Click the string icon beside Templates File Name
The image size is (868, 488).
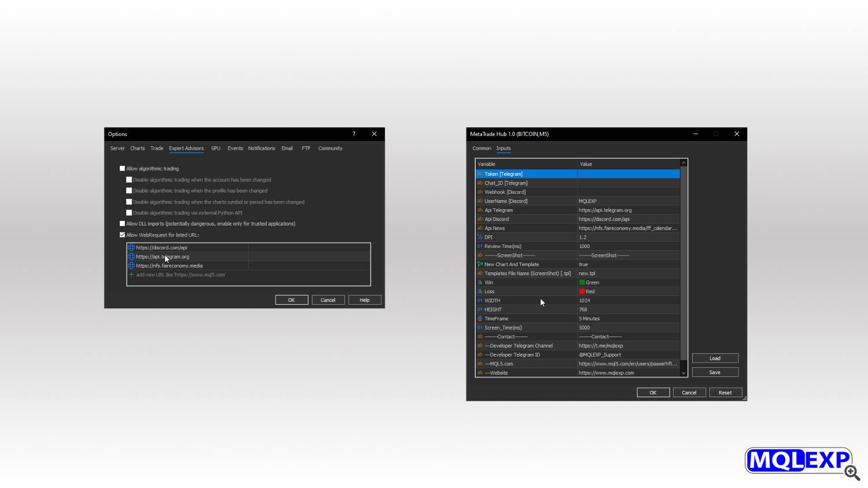tap(480, 273)
